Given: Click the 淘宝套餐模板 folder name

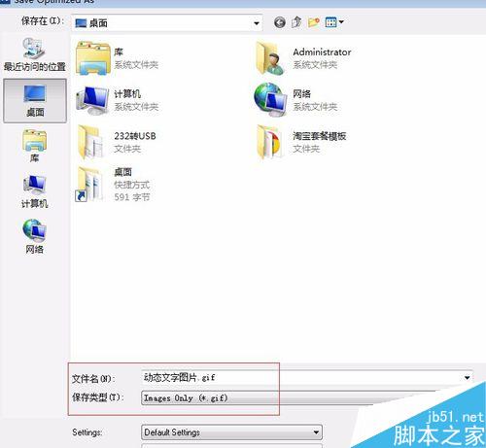Looking at the screenshot, I should click(319, 136).
